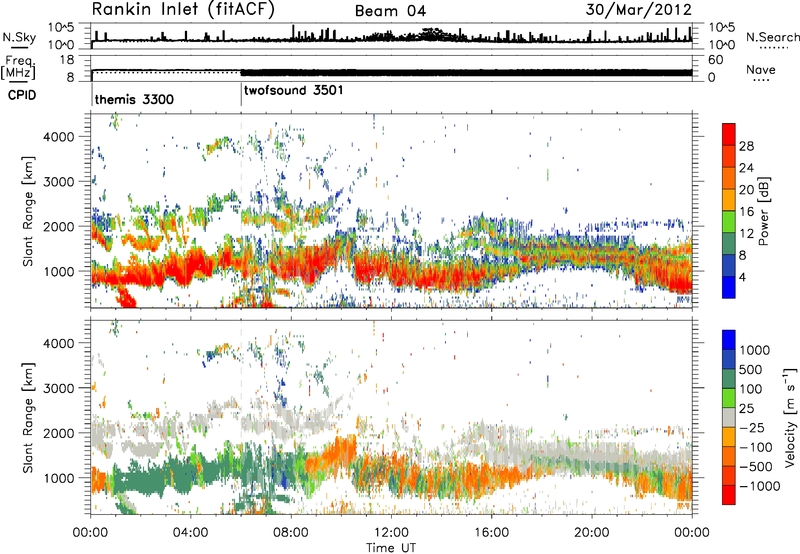
Task: Click the '28' tick on Power scale
Action: 746,146
